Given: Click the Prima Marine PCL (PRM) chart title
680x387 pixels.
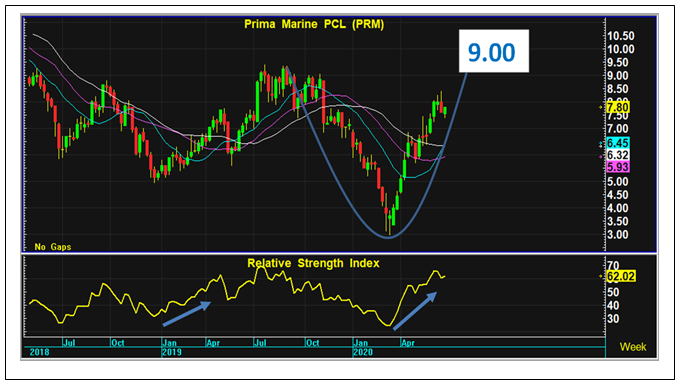Looking at the screenshot, I should [314, 24].
